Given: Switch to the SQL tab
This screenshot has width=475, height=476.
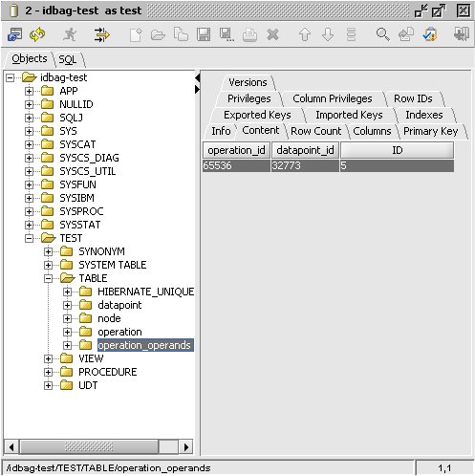Looking at the screenshot, I should tap(68, 59).
